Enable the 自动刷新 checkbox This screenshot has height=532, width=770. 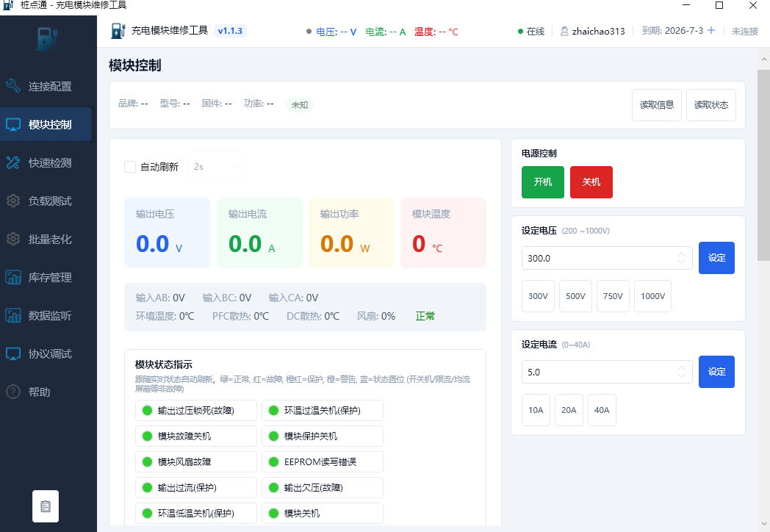coord(130,167)
